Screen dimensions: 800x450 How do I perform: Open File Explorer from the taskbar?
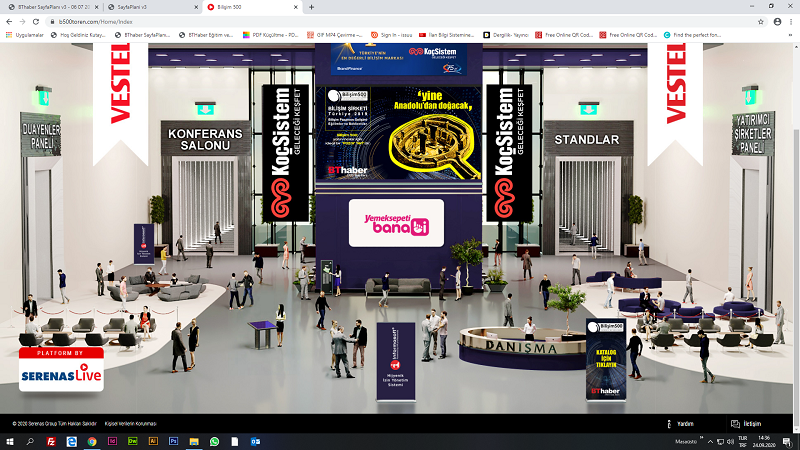pos(194,441)
